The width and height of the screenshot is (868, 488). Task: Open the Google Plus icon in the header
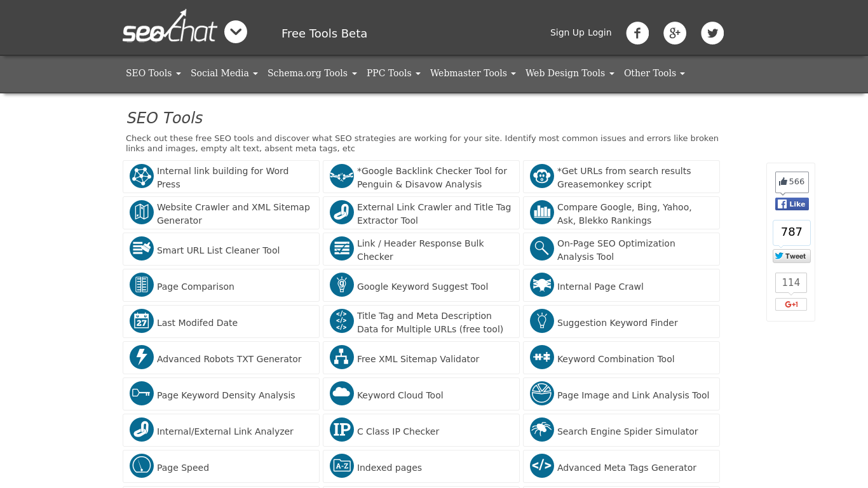(x=675, y=33)
